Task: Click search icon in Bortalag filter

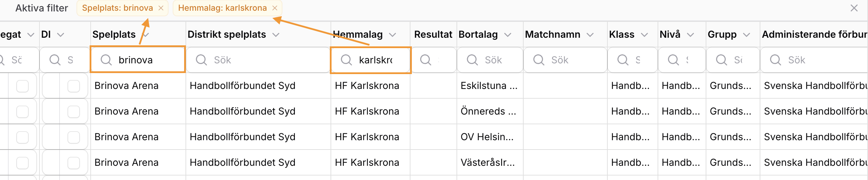Action: [472, 60]
